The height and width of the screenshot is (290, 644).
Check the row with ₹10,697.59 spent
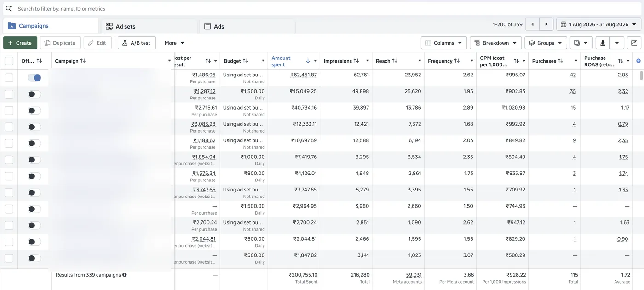tap(9, 143)
